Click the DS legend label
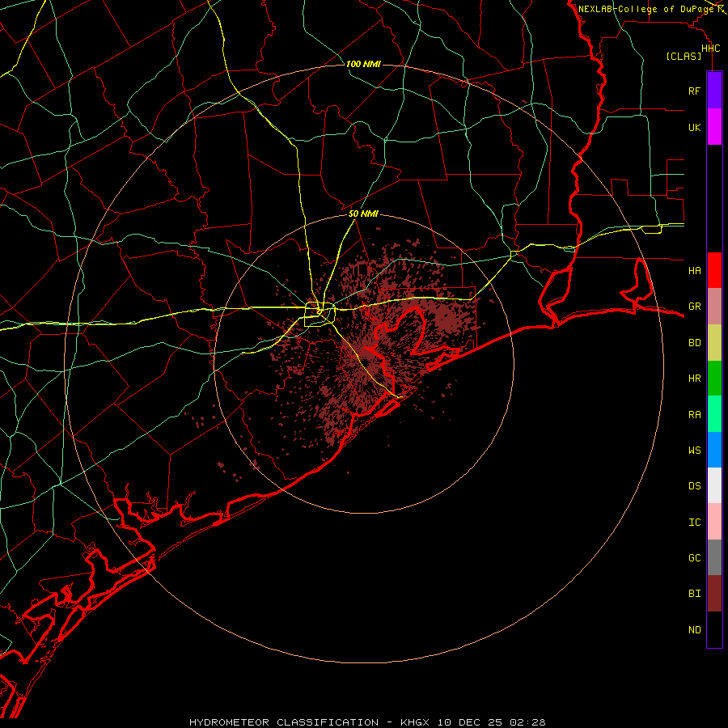Viewport: 728px width, 728px height. 694,486
